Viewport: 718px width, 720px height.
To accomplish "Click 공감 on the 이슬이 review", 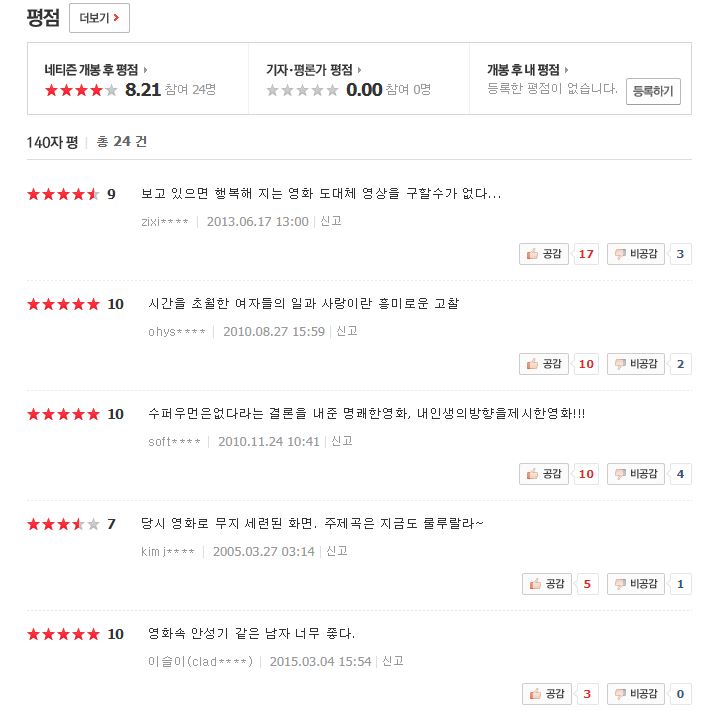I will pyautogui.click(x=547, y=694).
